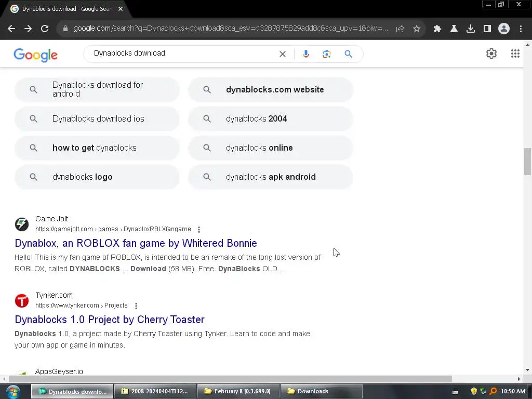Go back to the previous page

pos(11,29)
